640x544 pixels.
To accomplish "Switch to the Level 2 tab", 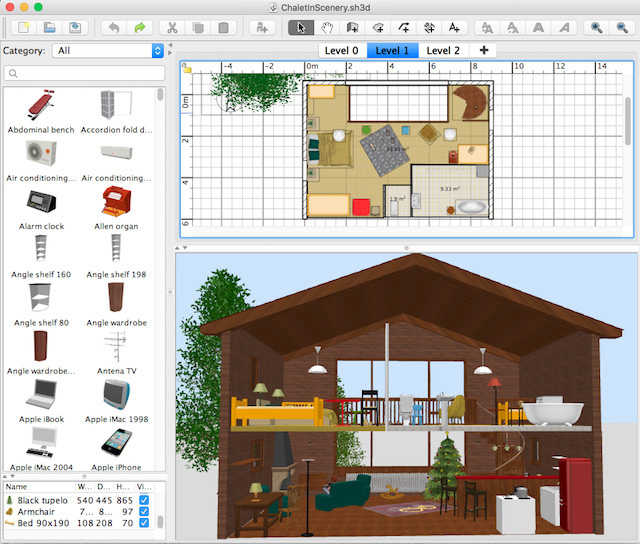I will (443, 50).
